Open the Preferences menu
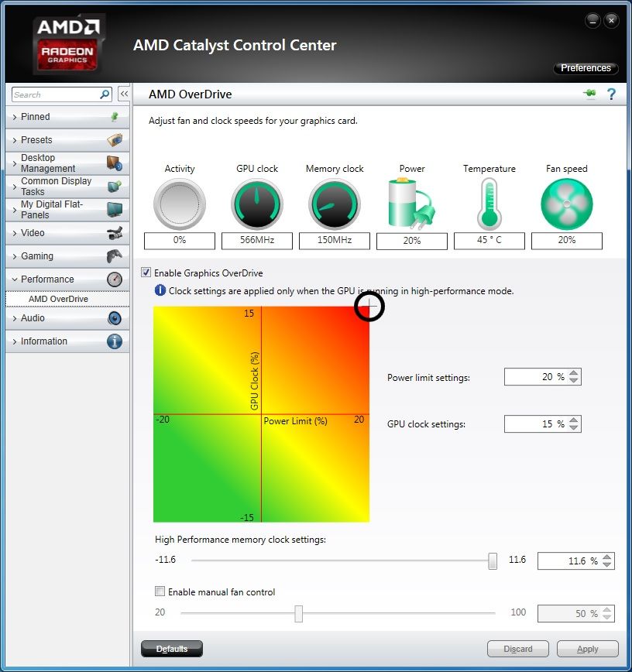 coord(586,68)
